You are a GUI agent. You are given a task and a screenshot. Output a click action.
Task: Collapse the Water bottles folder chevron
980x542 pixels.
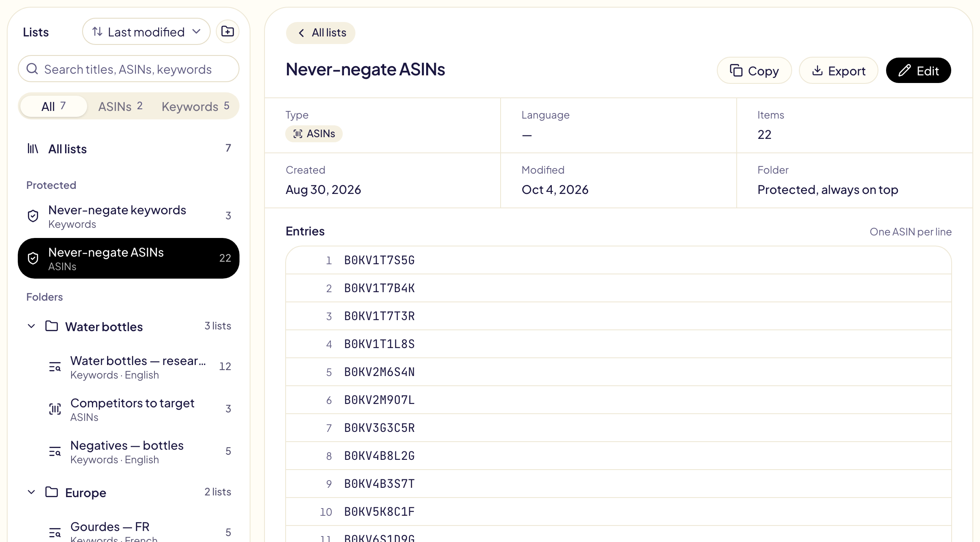click(x=31, y=326)
